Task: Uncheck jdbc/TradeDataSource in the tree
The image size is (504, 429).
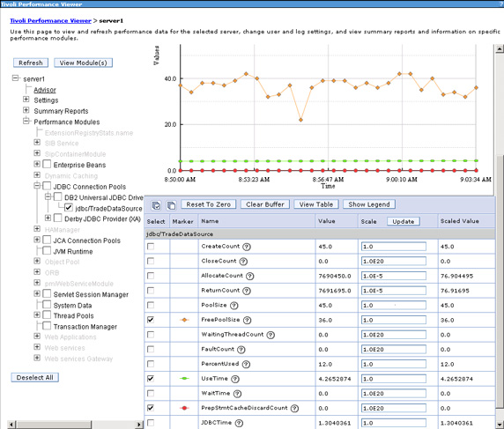Action: (x=69, y=208)
